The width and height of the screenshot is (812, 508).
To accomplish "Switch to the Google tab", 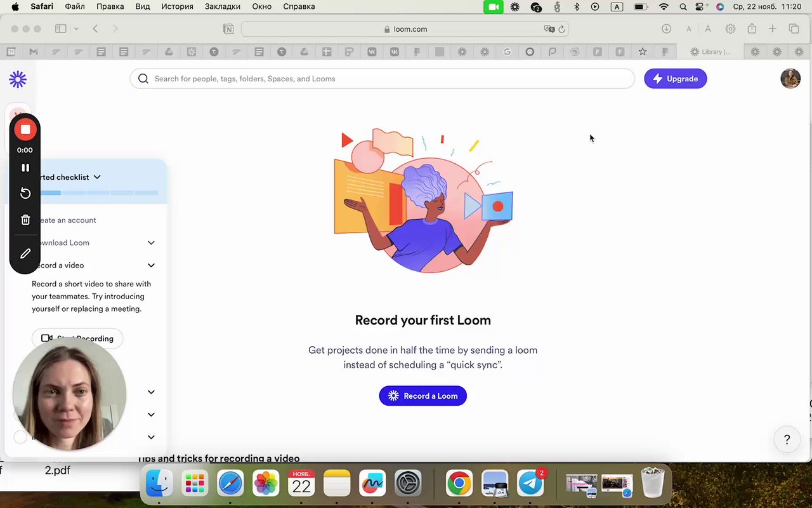I will [x=507, y=52].
